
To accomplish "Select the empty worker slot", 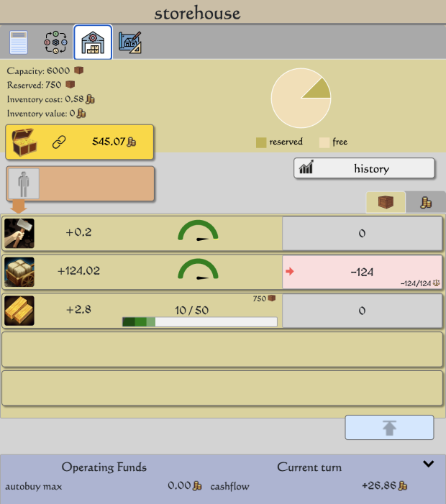I will (x=24, y=184).
